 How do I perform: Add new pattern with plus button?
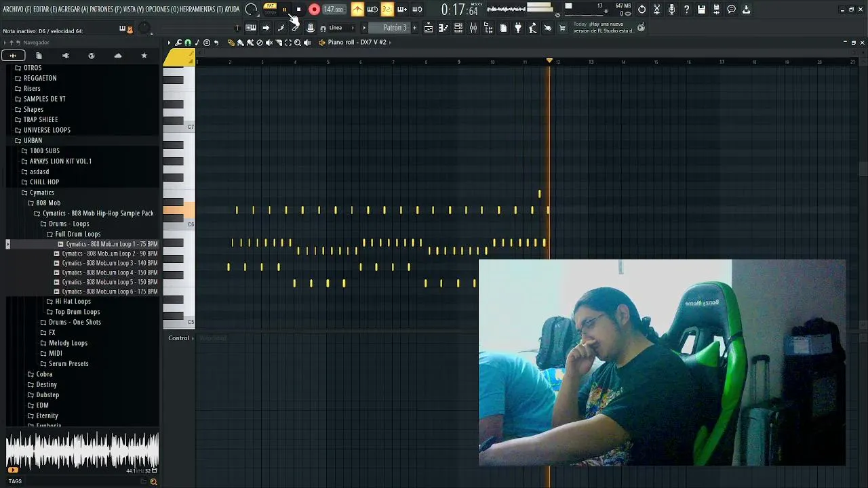click(414, 28)
